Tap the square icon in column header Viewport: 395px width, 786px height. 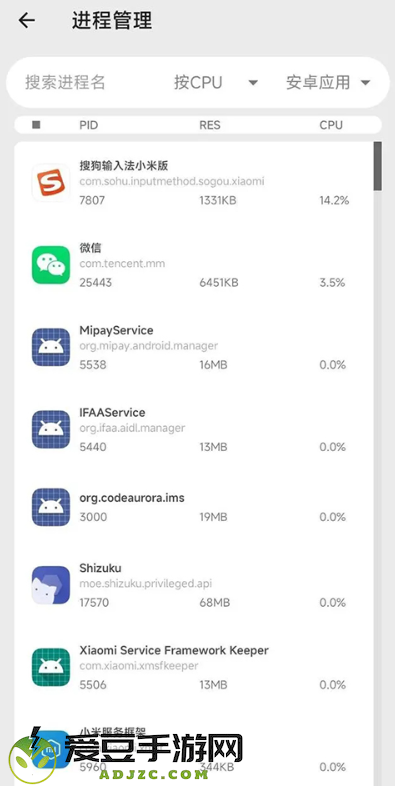pyautogui.click(x=36, y=125)
